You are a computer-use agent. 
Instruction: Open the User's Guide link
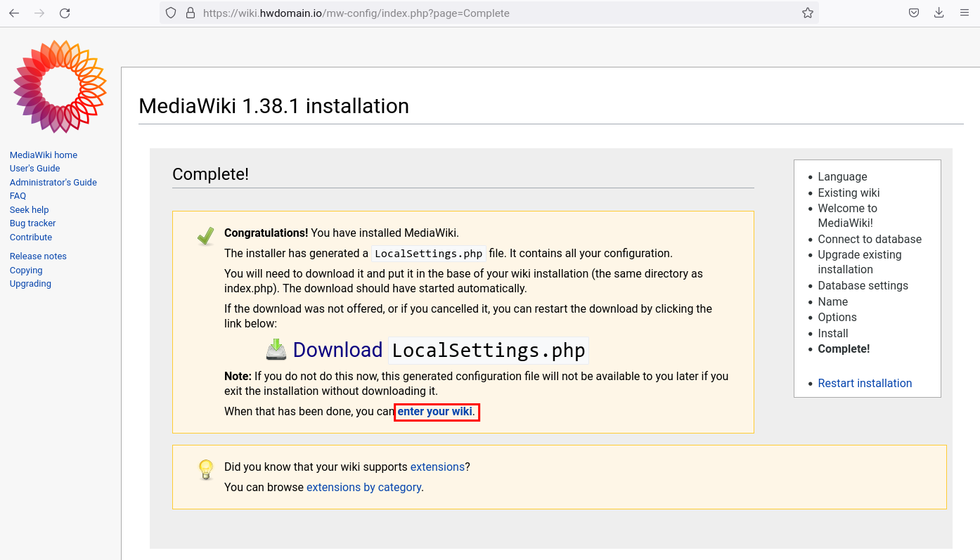click(x=34, y=169)
